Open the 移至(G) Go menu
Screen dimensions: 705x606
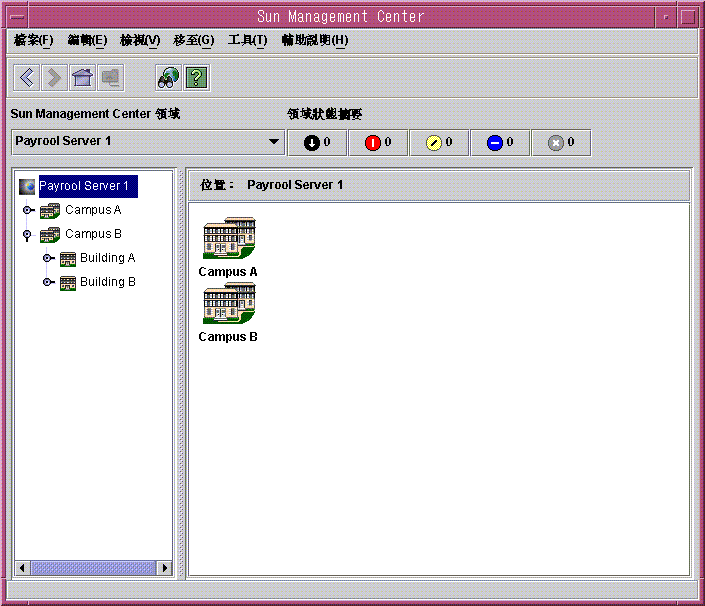[194, 40]
